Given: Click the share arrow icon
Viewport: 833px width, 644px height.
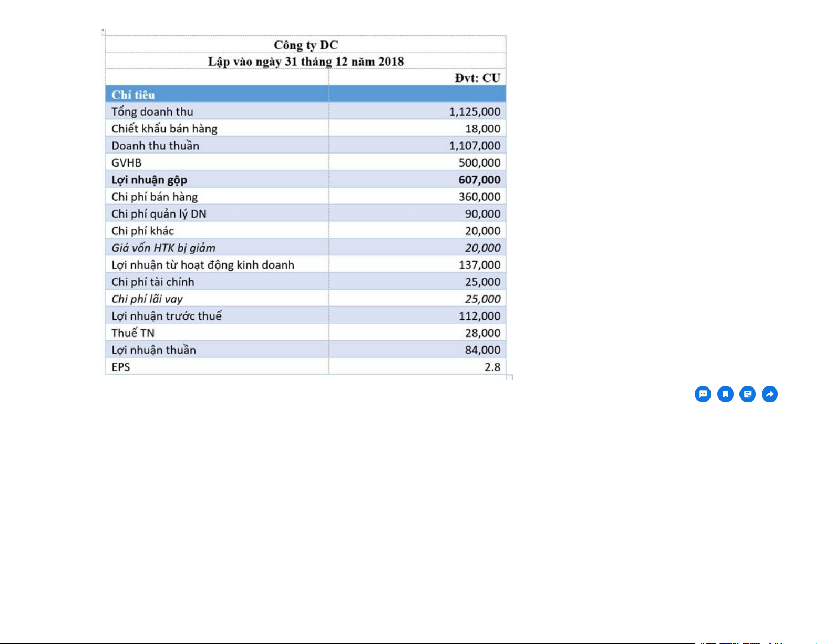Looking at the screenshot, I should click(769, 394).
